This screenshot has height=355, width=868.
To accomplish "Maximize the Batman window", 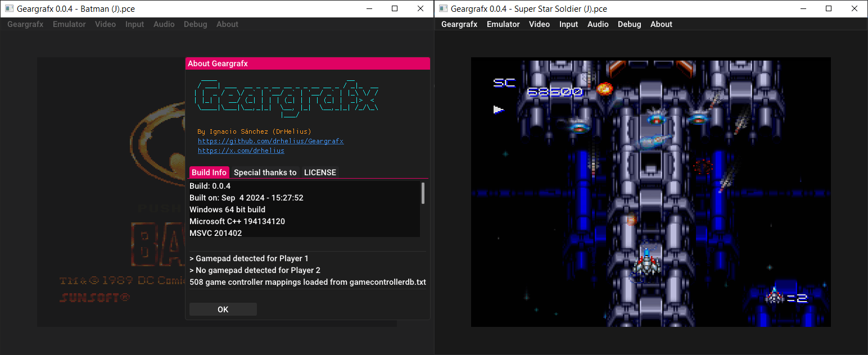I will point(395,8).
